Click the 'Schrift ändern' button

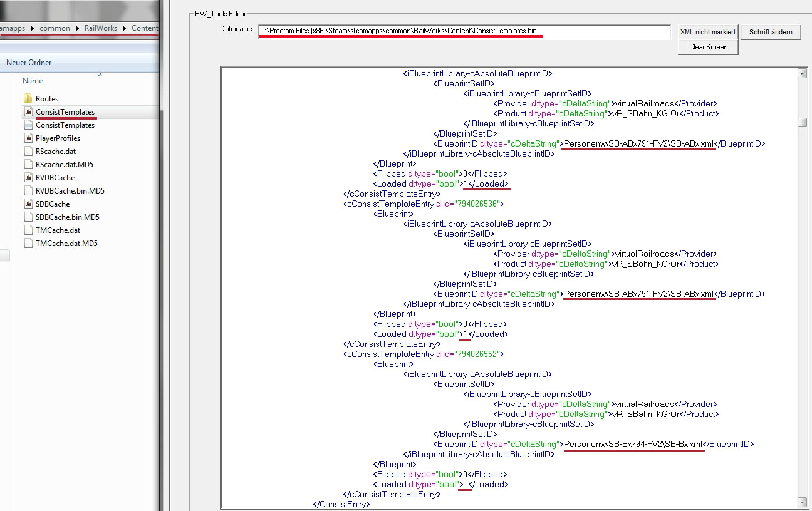tap(771, 32)
